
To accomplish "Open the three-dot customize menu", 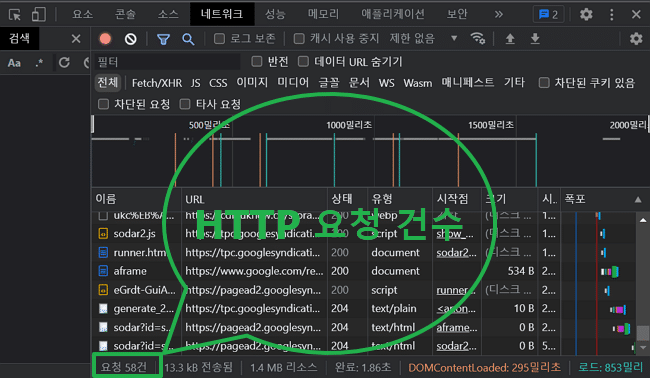I will [611, 15].
